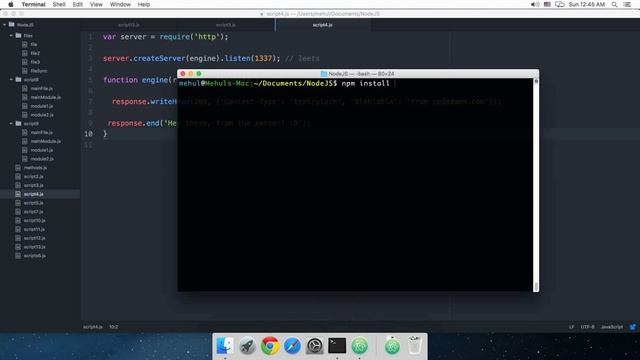Click line number 10 in gutter
Image resolution: width=640 pixels, height=360 pixels.
point(88,134)
